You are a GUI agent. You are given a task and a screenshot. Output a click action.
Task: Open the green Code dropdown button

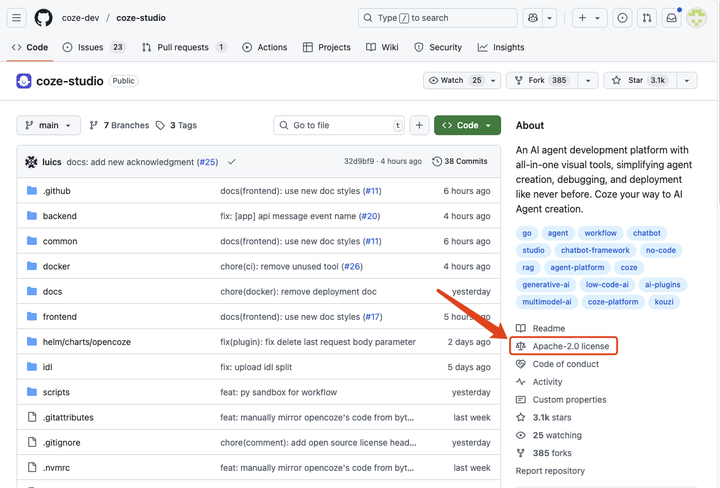pos(467,125)
